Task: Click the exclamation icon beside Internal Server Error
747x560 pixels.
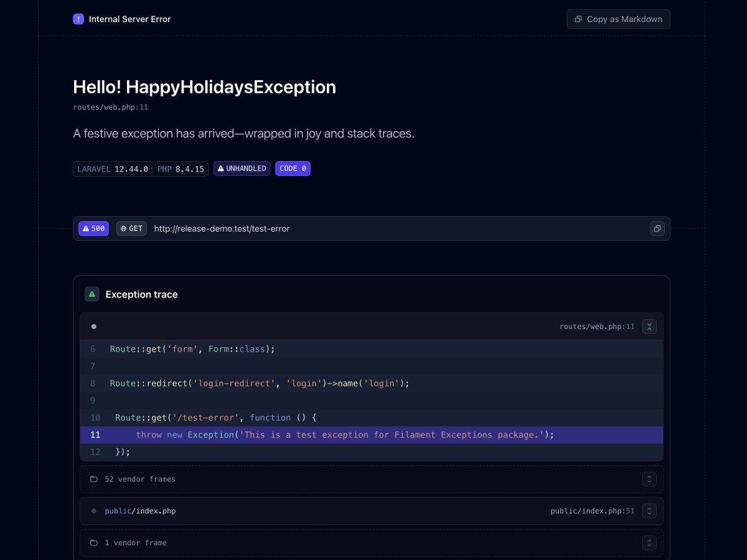Action: click(x=78, y=19)
